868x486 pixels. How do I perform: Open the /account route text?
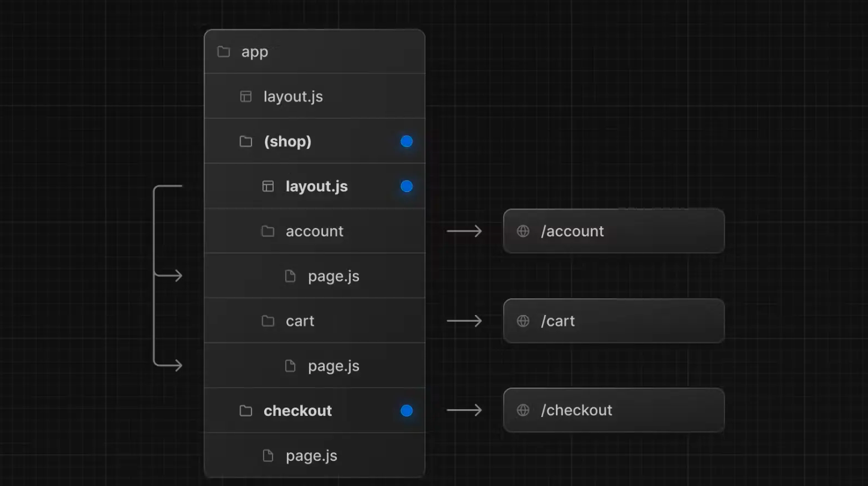click(572, 231)
